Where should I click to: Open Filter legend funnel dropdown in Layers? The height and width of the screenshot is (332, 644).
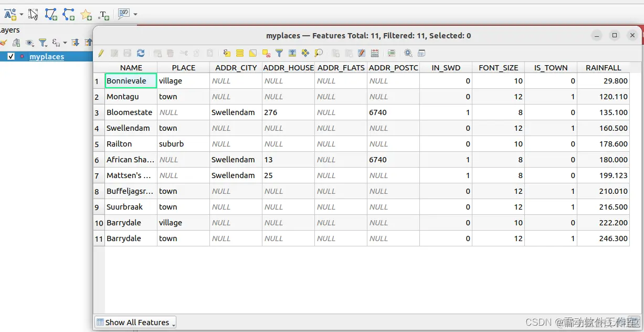click(x=44, y=43)
